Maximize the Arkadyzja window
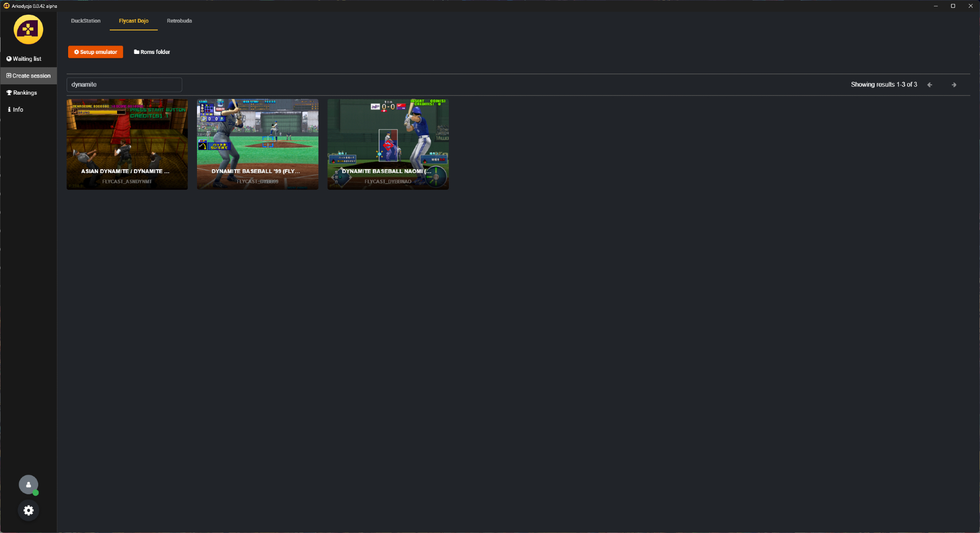This screenshot has width=980, height=533. click(x=953, y=6)
